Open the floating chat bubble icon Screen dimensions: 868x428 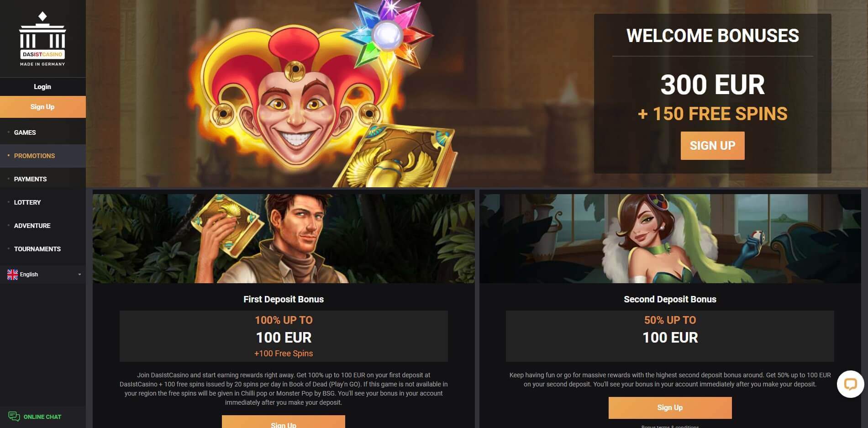click(850, 384)
